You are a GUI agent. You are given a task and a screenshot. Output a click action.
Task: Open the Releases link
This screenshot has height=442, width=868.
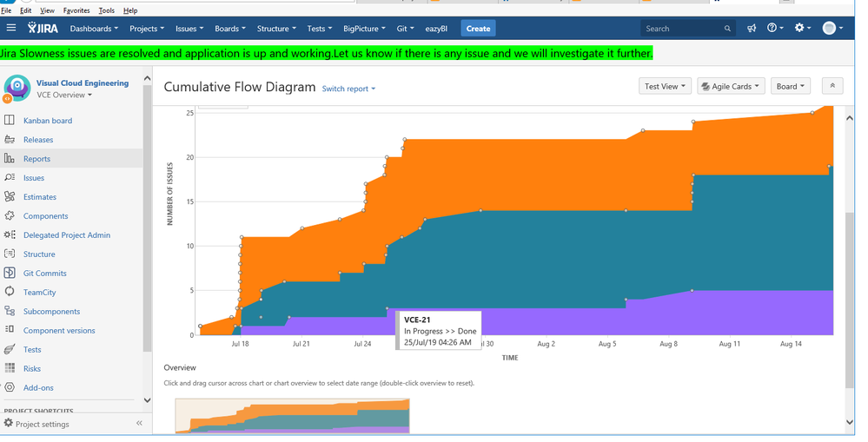pos(38,140)
